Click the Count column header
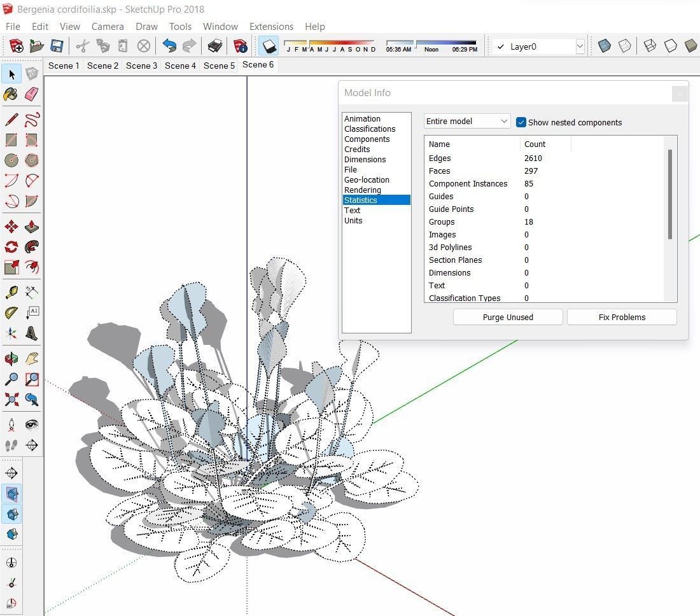This screenshot has height=616, width=700. pyautogui.click(x=545, y=144)
